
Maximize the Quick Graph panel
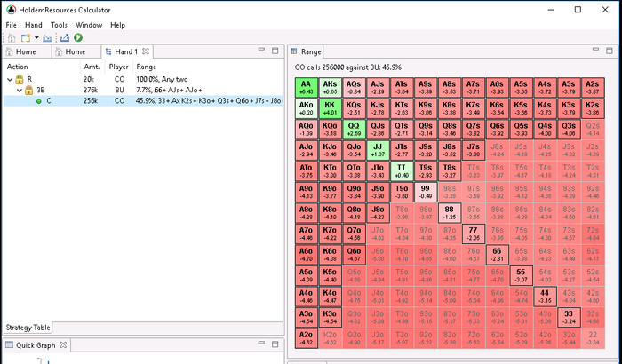[x=275, y=344]
